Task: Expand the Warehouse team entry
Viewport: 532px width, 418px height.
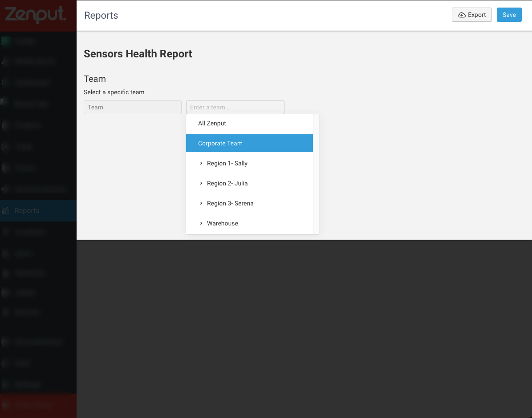Action: coord(201,223)
